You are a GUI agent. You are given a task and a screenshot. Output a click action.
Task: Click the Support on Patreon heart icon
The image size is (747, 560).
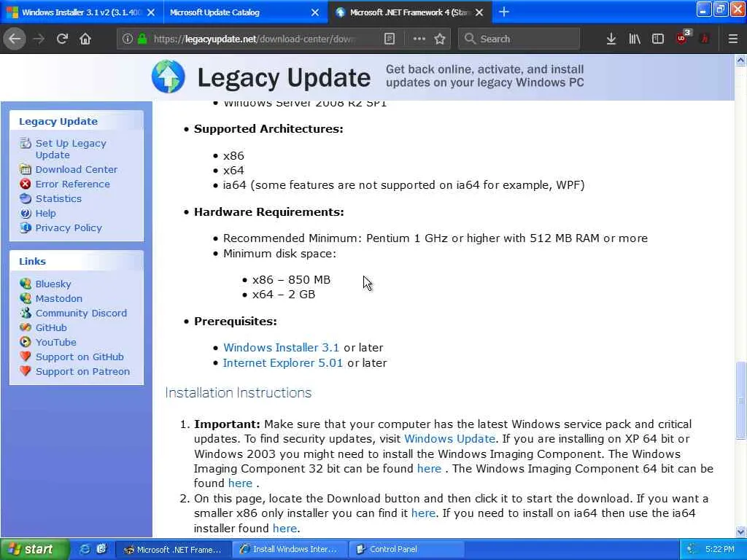coord(26,371)
